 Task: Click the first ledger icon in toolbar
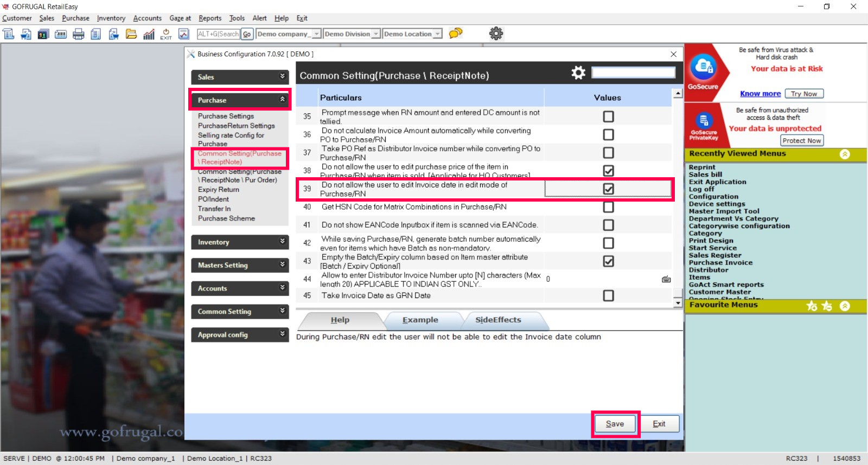(9, 34)
